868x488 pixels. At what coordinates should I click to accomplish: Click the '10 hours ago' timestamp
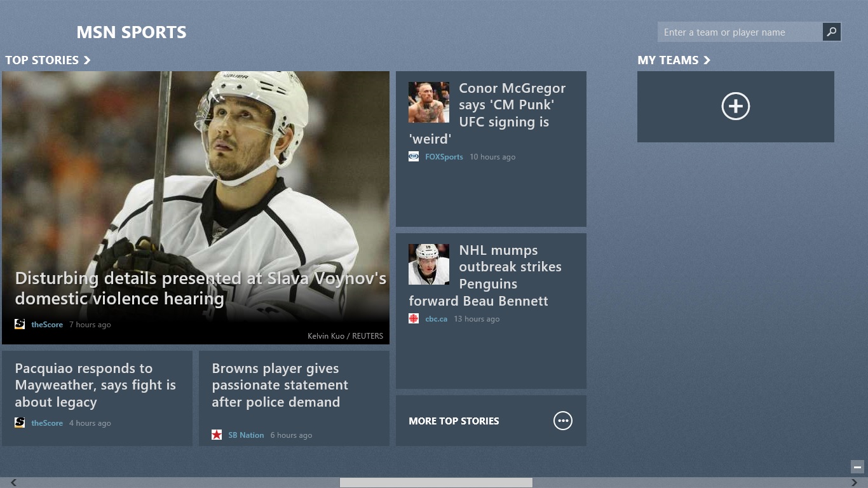492,157
